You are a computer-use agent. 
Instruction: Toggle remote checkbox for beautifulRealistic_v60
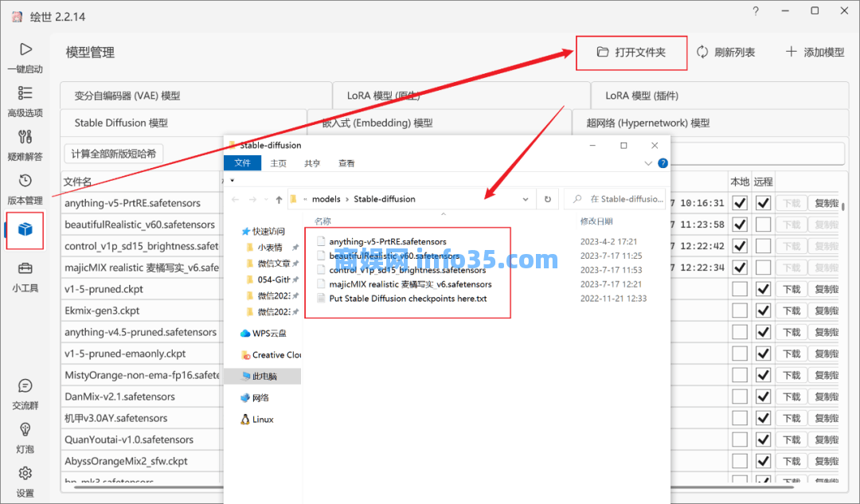[763, 225]
